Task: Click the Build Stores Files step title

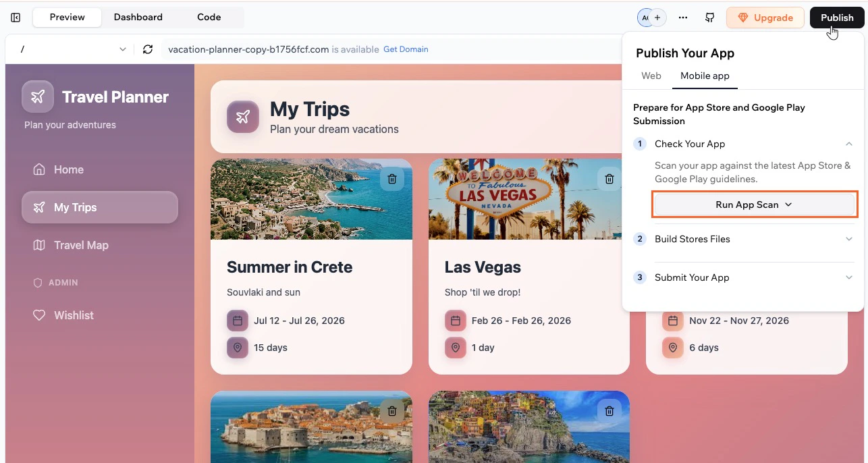Action: [x=693, y=239]
